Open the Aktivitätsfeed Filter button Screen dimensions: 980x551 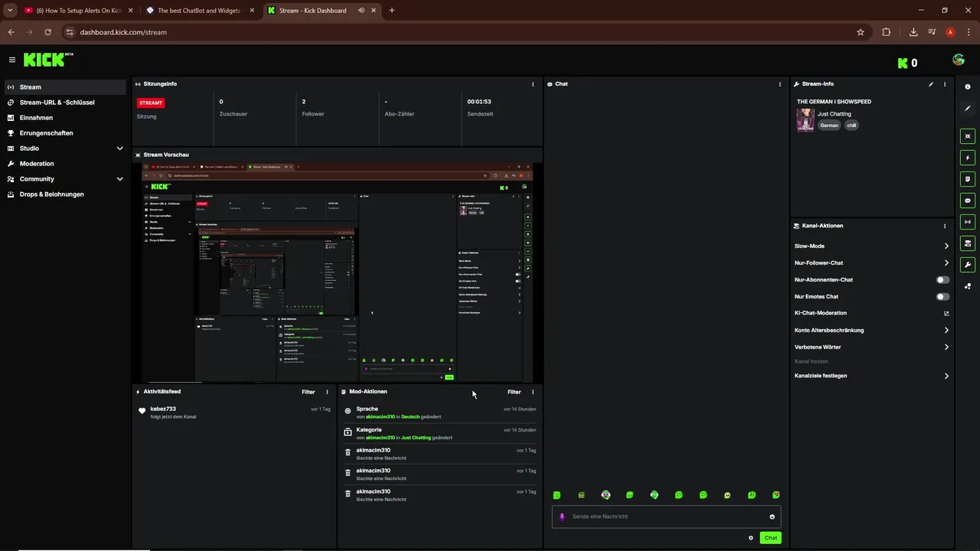308,392
